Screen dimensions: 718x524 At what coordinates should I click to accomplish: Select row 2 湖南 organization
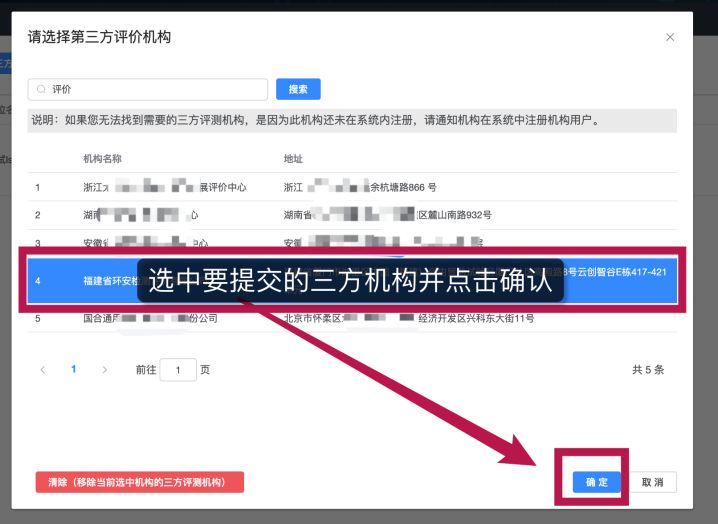pyautogui.click(x=140, y=215)
